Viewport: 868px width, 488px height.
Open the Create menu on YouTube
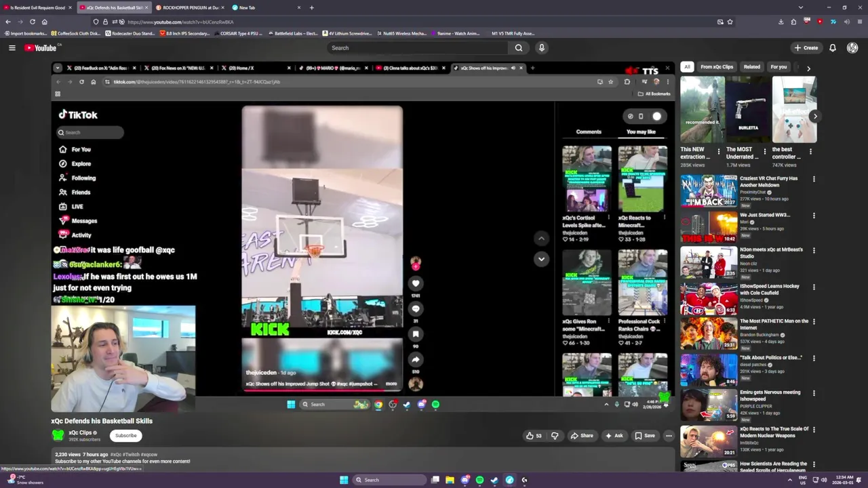806,47
